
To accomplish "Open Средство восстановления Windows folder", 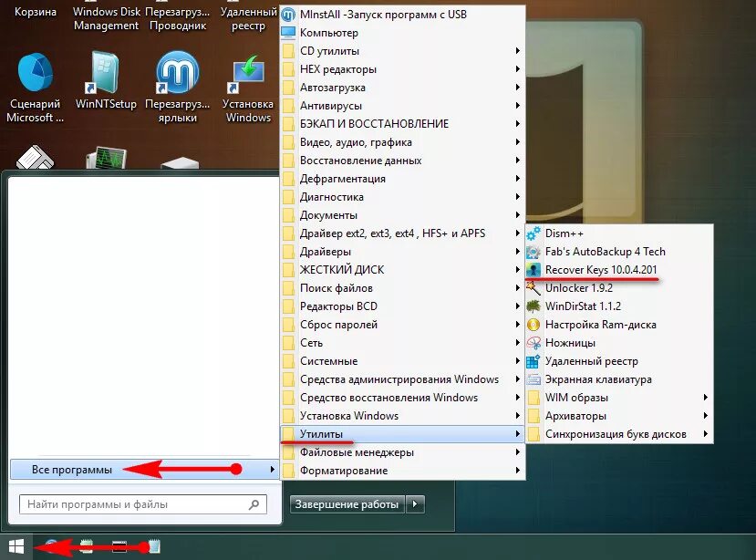I will point(402,398).
